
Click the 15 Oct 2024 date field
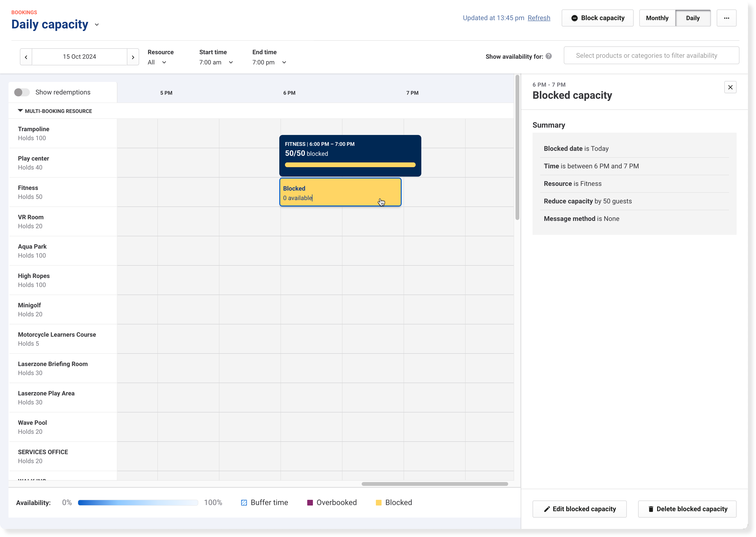pyautogui.click(x=79, y=57)
